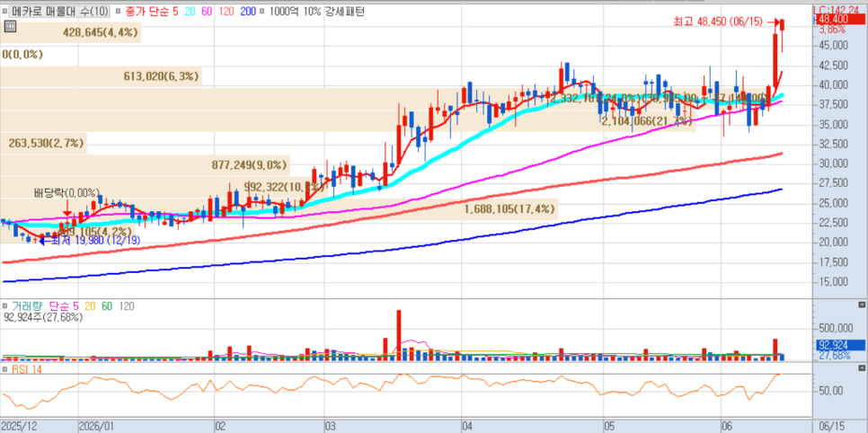Click the 05 month date axis label
The width and height of the screenshot is (868, 433).
click(609, 427)
